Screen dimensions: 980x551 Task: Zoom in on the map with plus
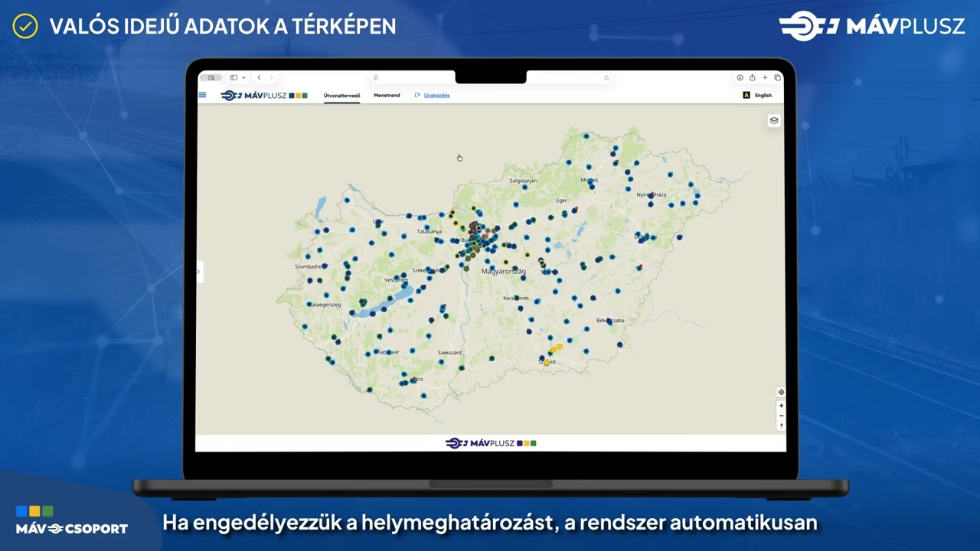tap(781, 406)
